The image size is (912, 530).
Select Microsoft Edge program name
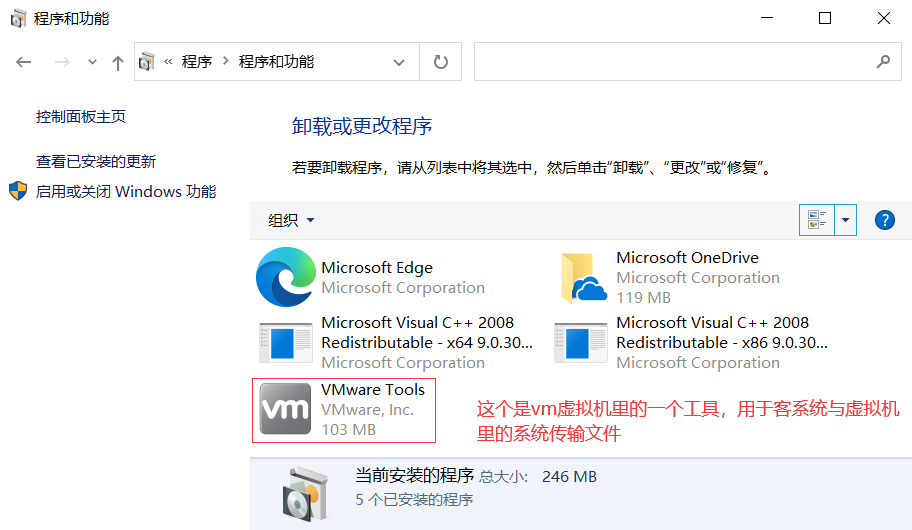click(377, 268)
